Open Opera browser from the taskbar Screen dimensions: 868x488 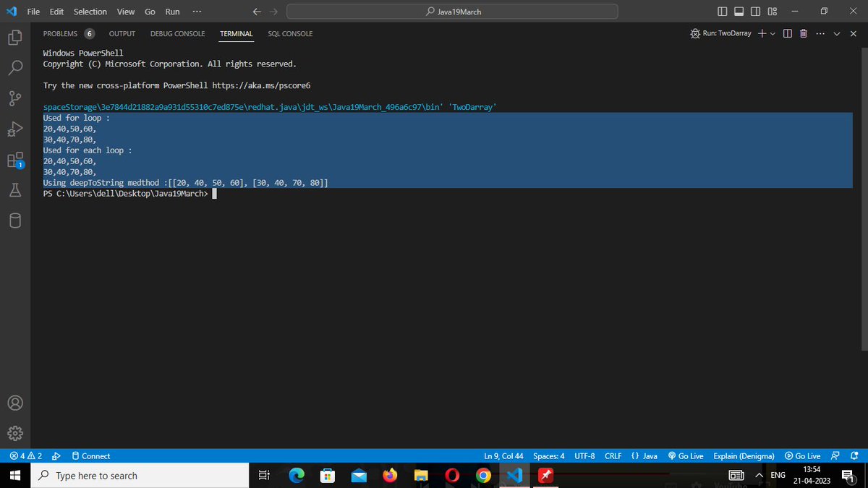pos(453,476)
